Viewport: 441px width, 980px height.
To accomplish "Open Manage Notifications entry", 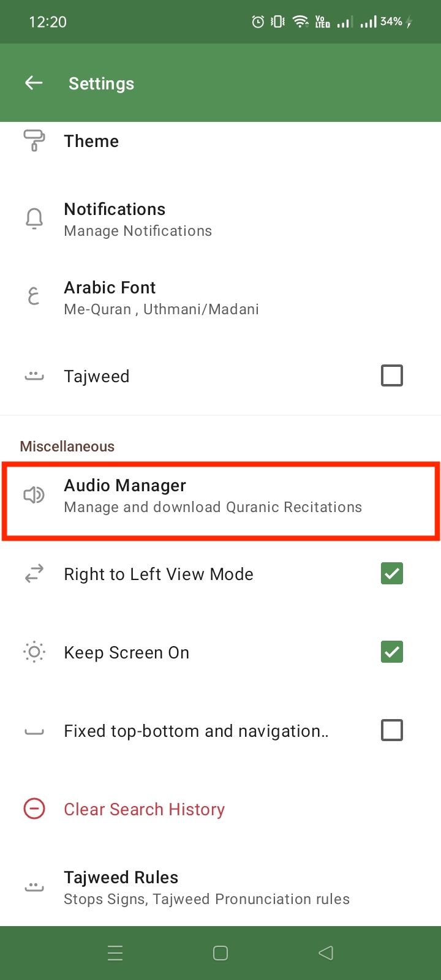I will 221,219.
